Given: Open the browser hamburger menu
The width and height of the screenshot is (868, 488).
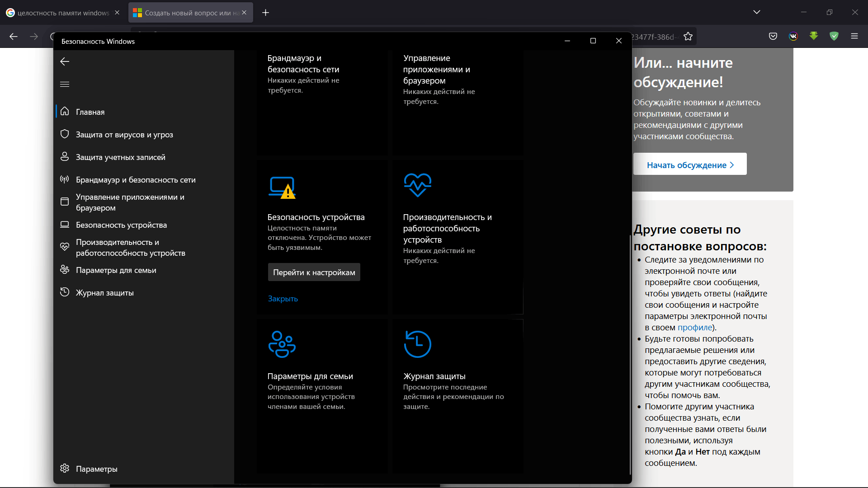Looking at the screenshot, I should pyautogui.click(x=854, y=36).
